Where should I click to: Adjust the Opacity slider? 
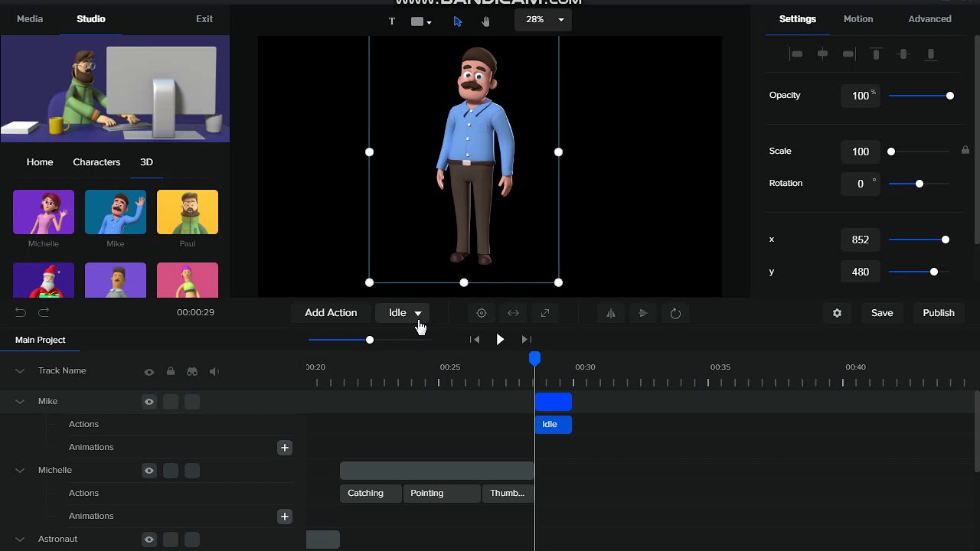[x=921, y=96]
